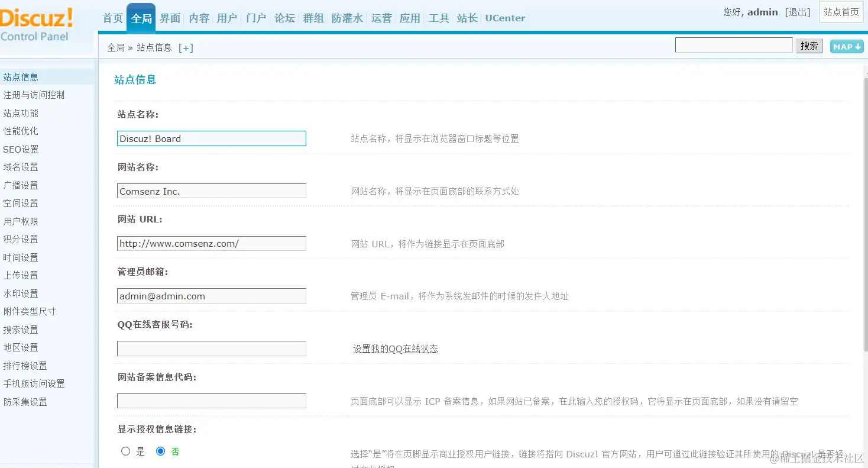
Task: Open 设置我的QQ在线状态 link
Action: coord(396,349)
